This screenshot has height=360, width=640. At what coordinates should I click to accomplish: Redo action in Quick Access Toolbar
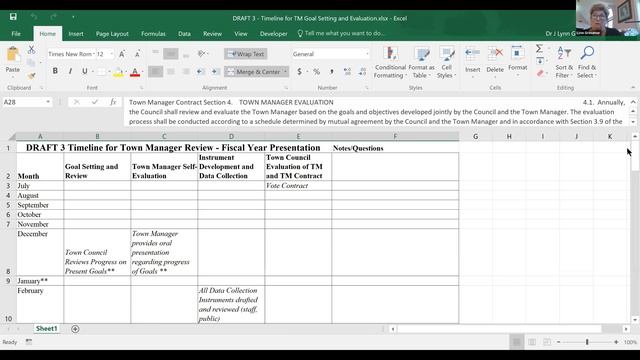(53, 17)
